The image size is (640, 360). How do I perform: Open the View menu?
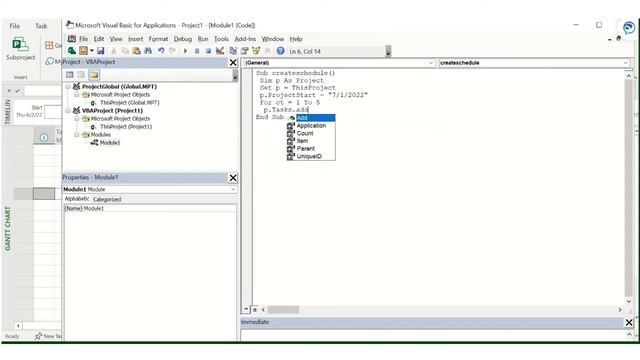pos(116,39)
